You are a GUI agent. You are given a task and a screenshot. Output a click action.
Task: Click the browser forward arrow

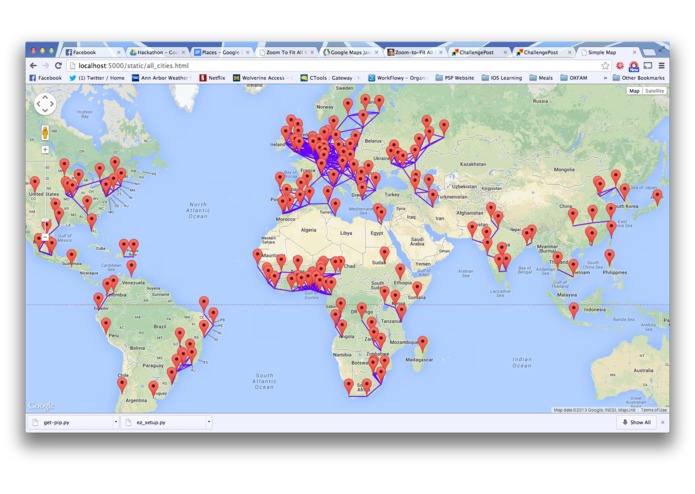[45, 66]
